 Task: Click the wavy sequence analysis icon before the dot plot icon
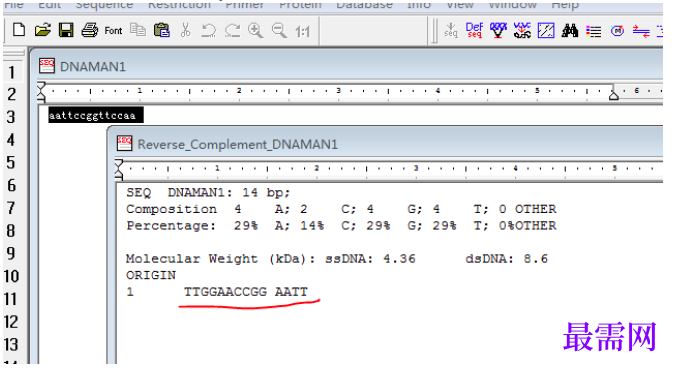tap(522, 30)
